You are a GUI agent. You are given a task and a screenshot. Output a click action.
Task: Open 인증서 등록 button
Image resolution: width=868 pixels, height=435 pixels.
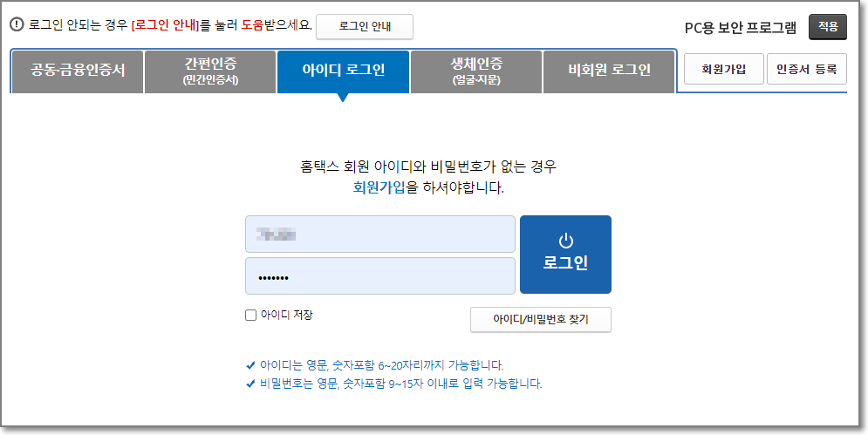807,69
